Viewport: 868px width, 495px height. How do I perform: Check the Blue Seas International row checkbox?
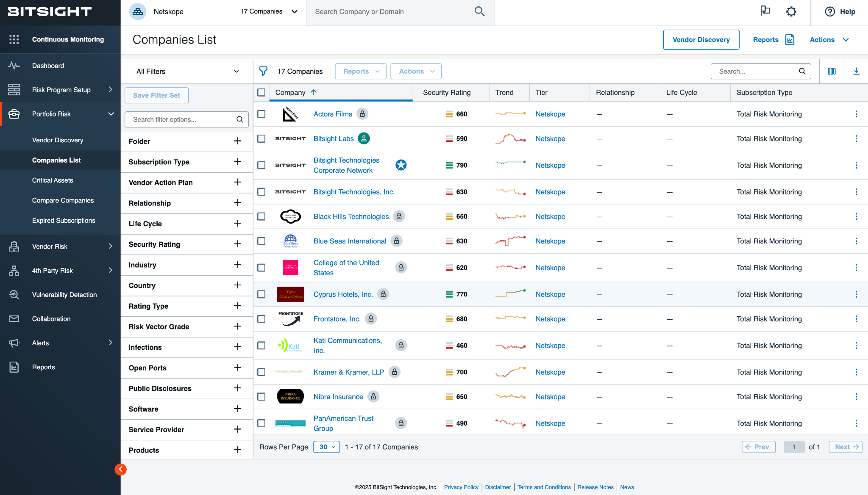pos(262,241)
